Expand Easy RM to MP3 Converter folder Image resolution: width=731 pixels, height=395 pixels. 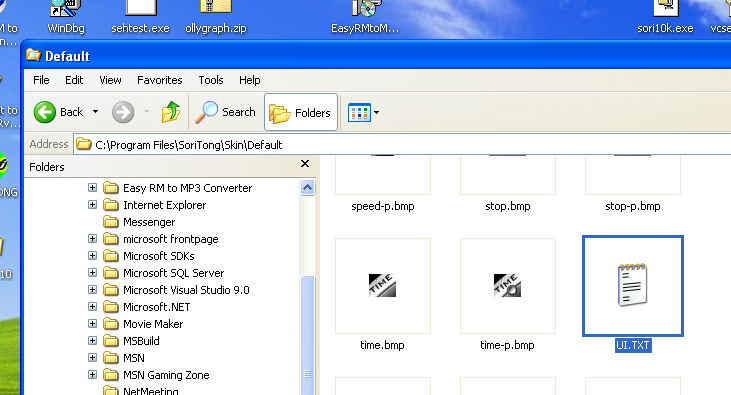92,187
